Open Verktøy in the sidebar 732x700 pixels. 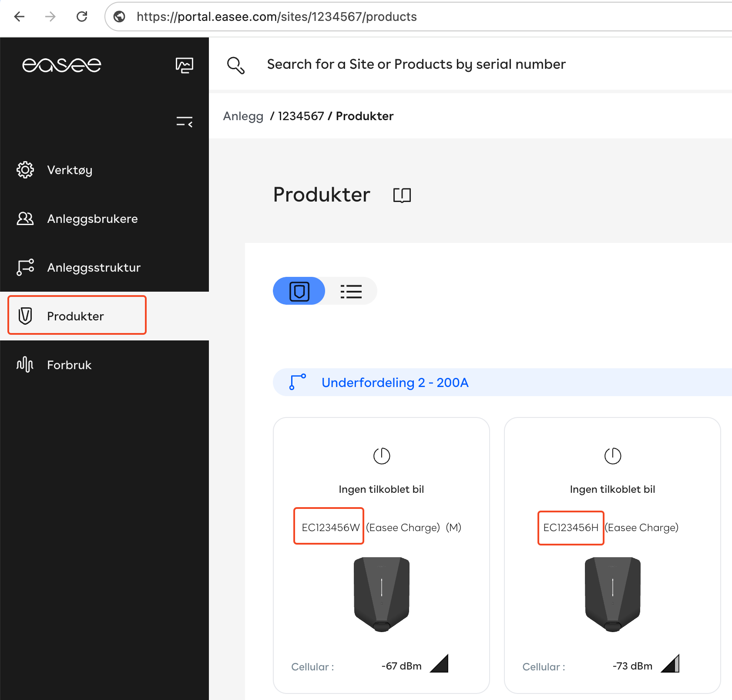pos(104,170)
